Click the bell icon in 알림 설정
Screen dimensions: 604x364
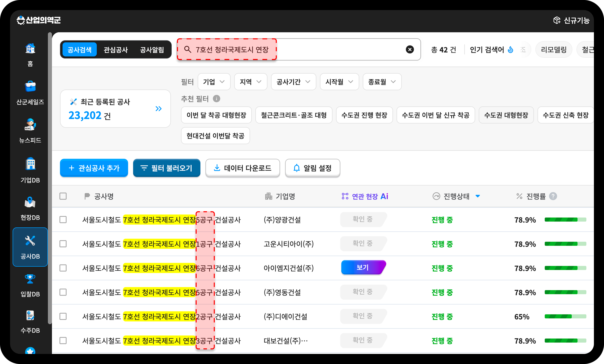click(x=296, y=168)
